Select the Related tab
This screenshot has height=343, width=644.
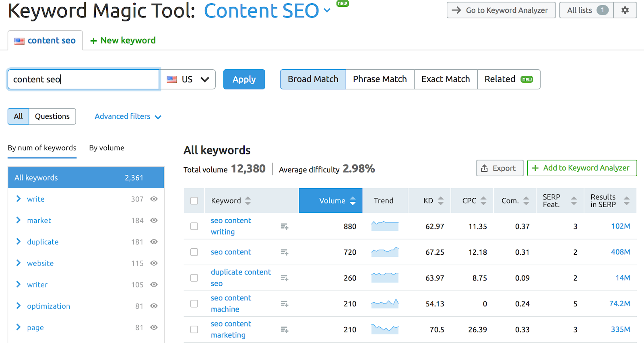(509, 79)
